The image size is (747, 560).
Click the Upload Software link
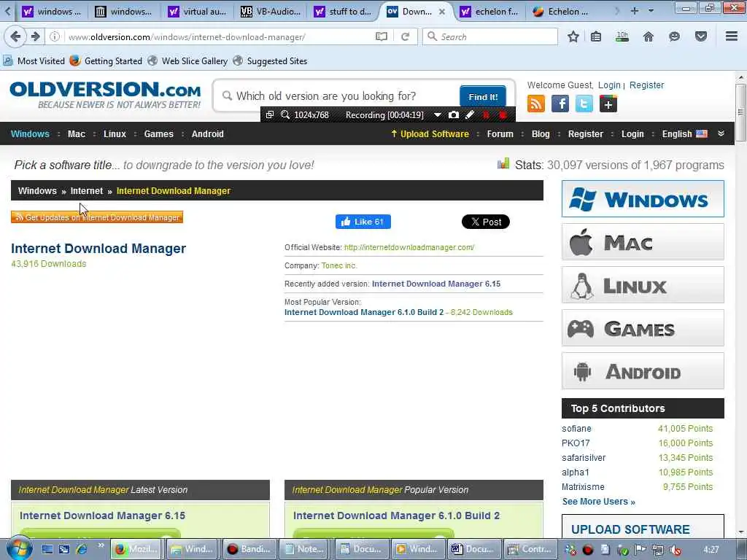[x=430, y=134]
